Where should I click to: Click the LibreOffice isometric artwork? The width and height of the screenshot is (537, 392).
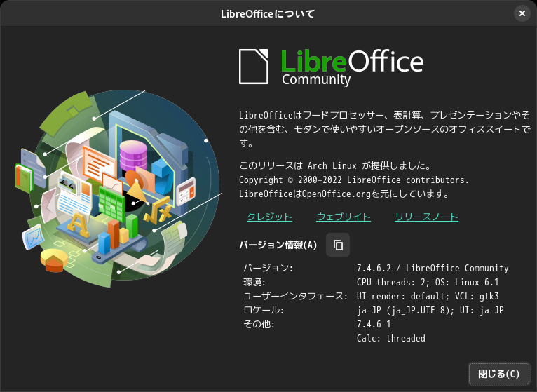(118, 189)
